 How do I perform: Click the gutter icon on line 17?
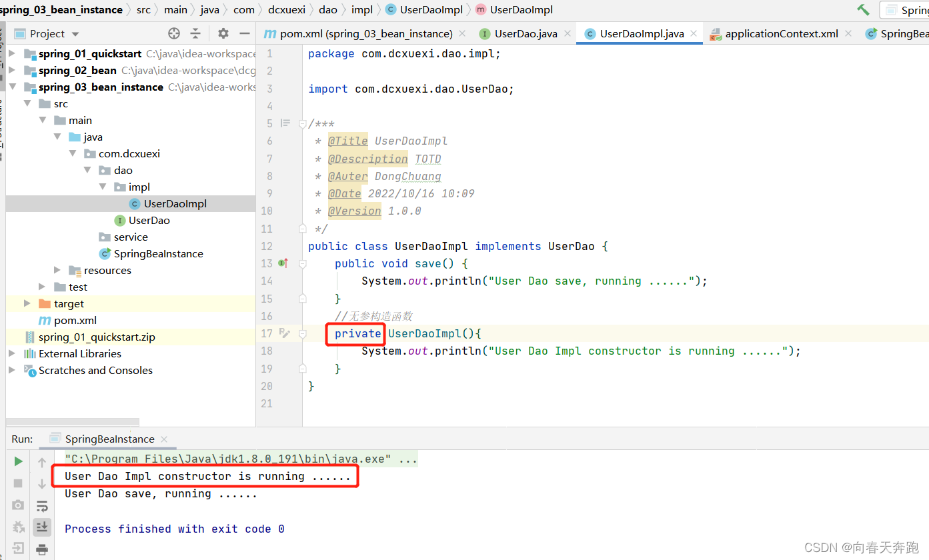[285, 333]
